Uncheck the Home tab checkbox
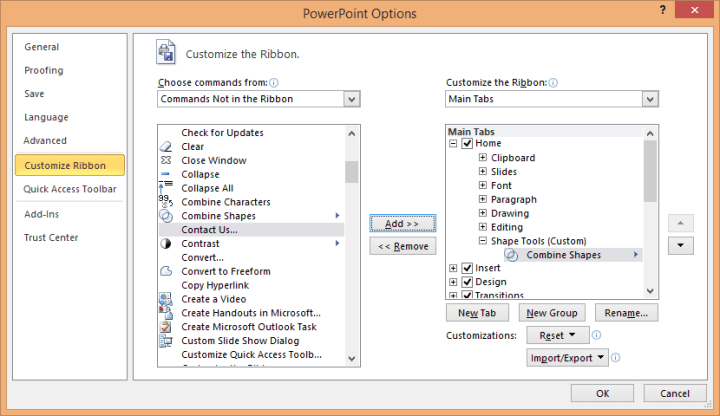The width and height of the screenshot is (720, 416). pyautogui.click(x=467, y=143)
